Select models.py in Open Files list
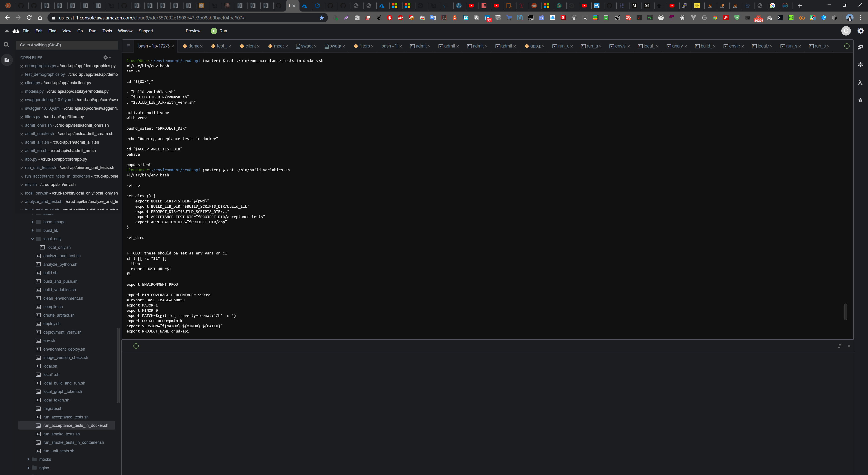Image resolution: width=868 pixels, height=475 pixels. point(67,91)
